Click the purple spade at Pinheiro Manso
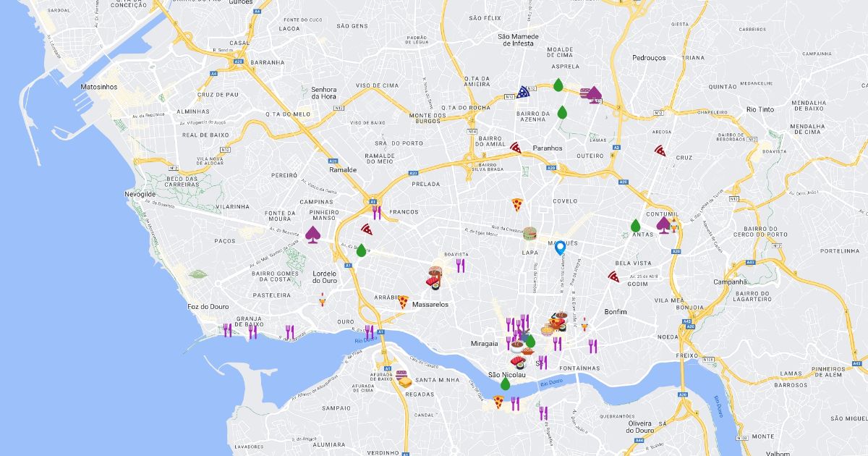This screenshot has width=868, height=456. pos(313,235)
